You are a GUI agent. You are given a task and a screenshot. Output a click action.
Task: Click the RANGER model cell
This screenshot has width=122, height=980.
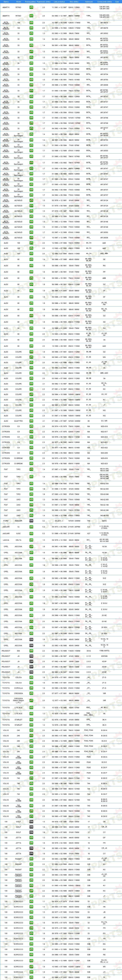tap(19, 521)
